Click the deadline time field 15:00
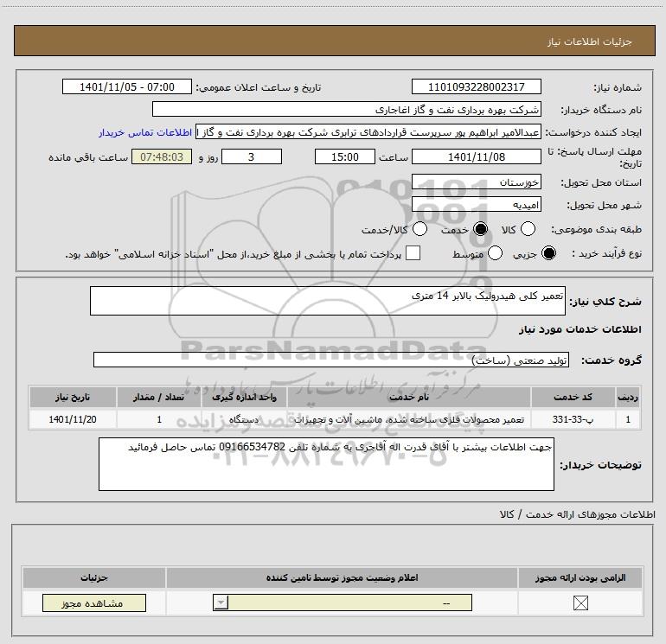The height and width of the screenshot is (644, 666). pos(345,156)
